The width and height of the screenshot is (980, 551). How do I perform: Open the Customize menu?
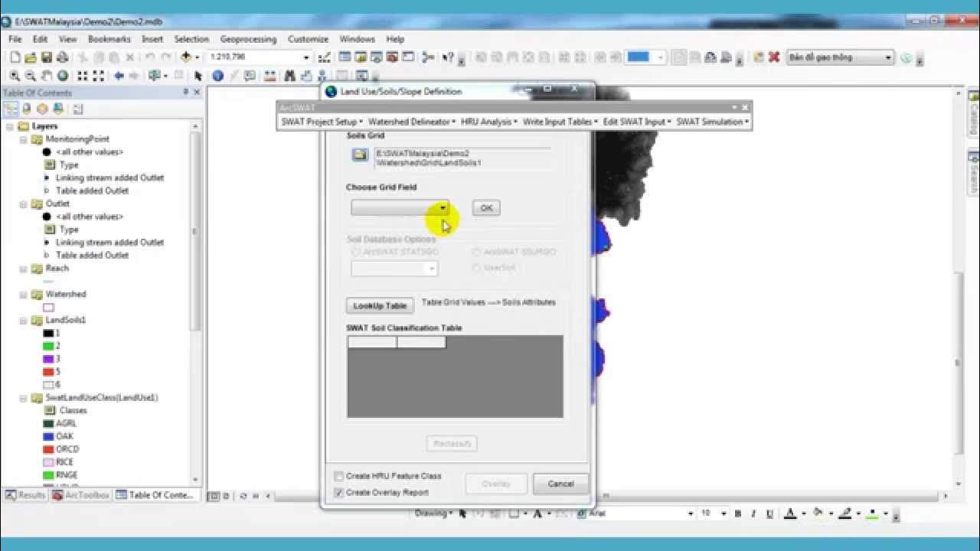pos(308,39)
